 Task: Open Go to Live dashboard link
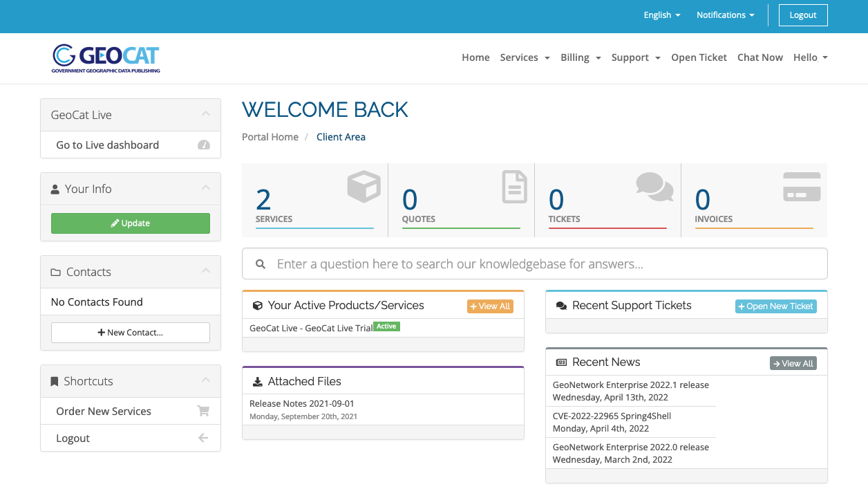[131, 145]
